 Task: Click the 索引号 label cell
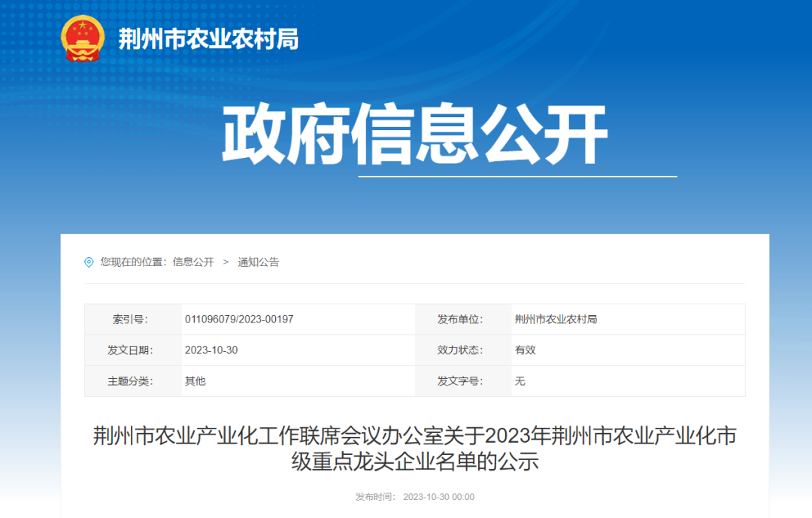tap(134, 319)
